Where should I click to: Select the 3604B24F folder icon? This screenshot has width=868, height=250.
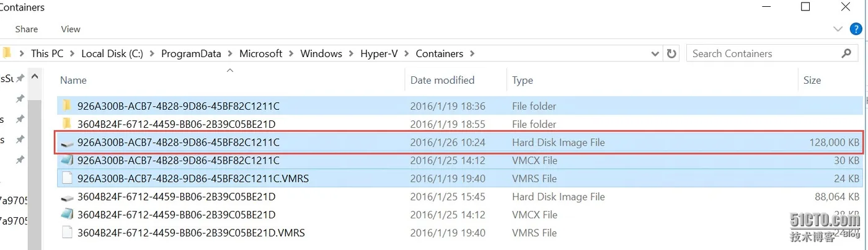(x=67, y=124)
